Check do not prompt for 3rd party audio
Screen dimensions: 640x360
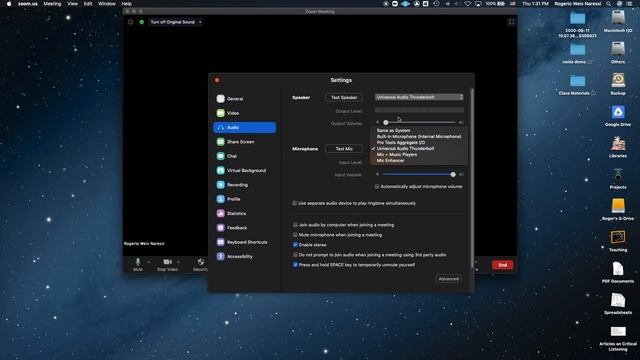coord(295,255)
